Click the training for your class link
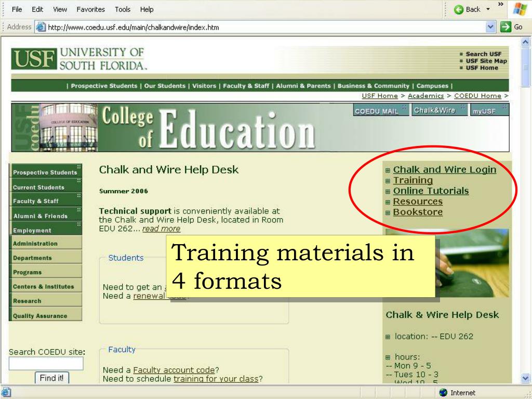Screen dimensions: 532x399 pos(216,379)
